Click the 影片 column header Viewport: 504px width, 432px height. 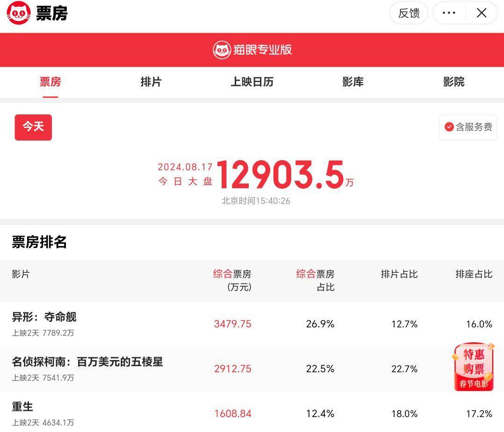click(21, 274)
